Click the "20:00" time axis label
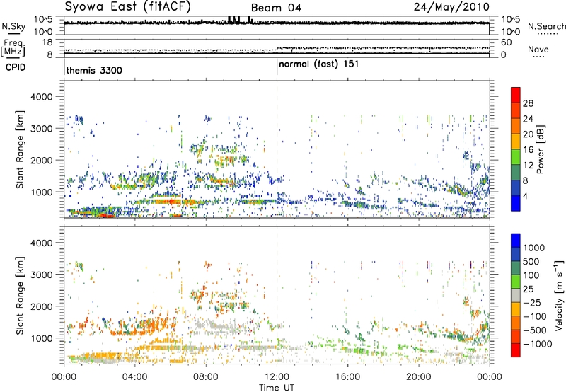Image resolution: width=566 pixels, height=392 pixels. click(419, 377)
